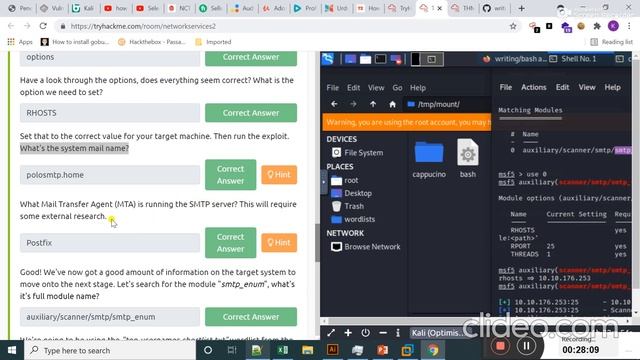Click the TryHackMe page vertical scrollbar
The width and height of the screenshot is (640, 360).
click(x=318, y=242)
